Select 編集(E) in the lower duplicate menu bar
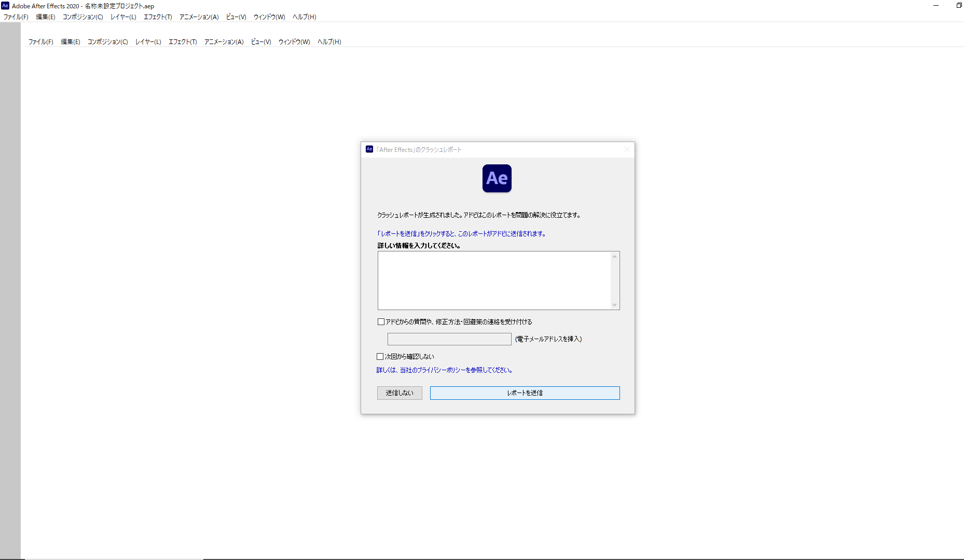 pos(71,42)
